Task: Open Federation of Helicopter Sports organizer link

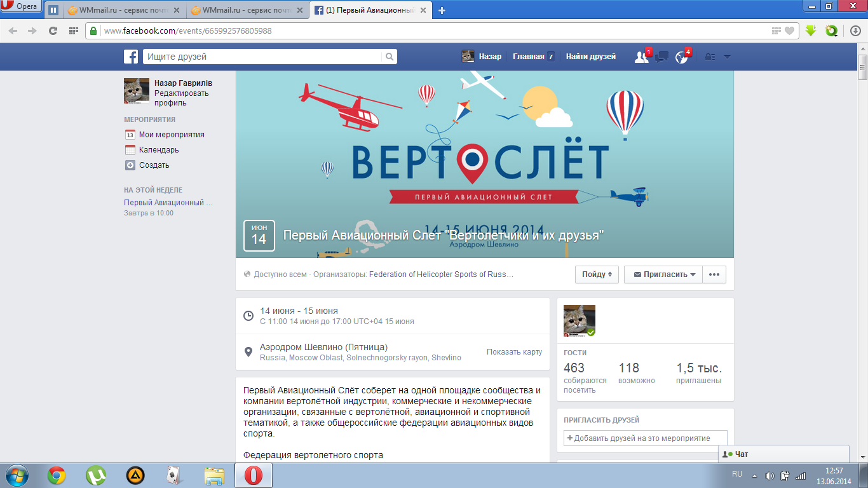Action: [x=441, y=274]
